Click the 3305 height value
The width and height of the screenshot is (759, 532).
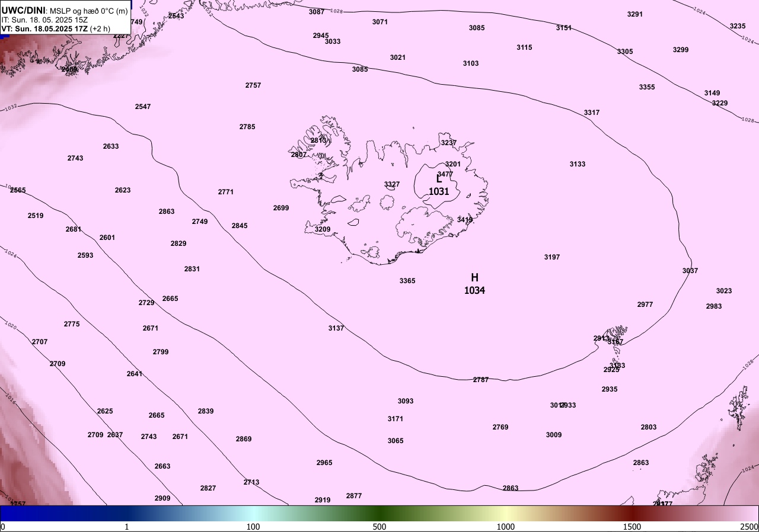tap(625, 52)
